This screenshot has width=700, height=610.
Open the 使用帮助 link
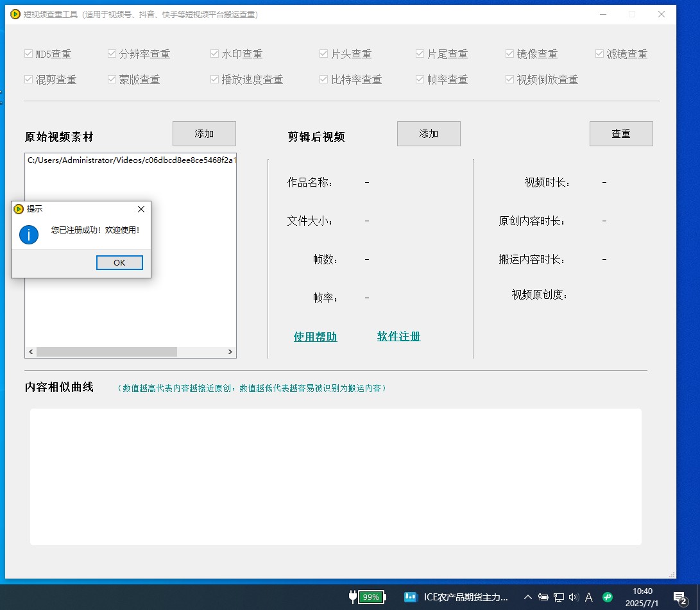(315, 337)
